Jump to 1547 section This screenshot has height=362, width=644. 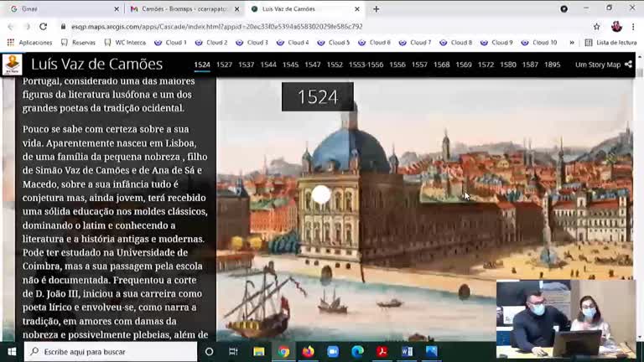pyautogui.click(x=313, y=65)
